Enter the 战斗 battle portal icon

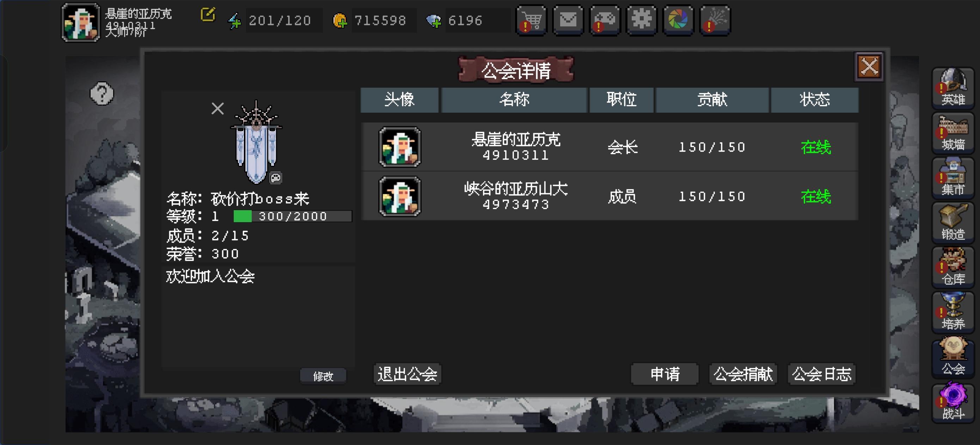click(x=953, y=401)
